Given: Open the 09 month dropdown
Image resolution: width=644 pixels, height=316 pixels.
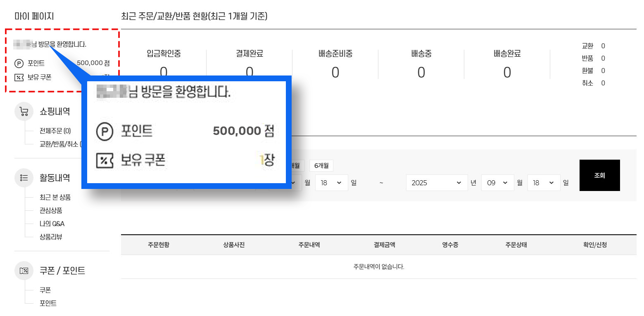Looking at the screenshot, I should click(x=497, y=183).
